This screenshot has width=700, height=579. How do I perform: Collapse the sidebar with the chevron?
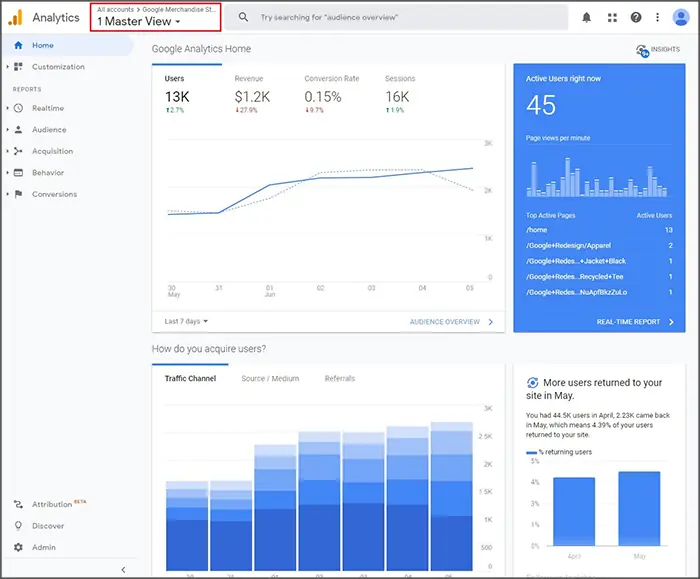pyautogui.click(x=123, y=570)
